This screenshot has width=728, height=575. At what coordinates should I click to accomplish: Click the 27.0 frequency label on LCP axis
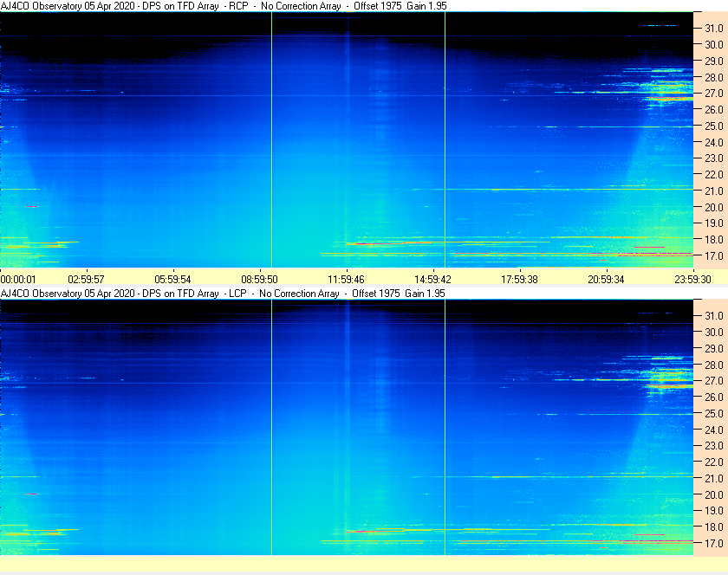pos(714,380)
